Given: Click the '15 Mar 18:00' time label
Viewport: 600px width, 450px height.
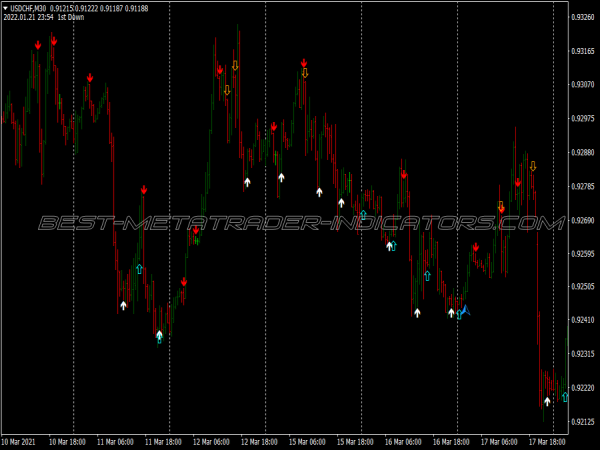Looking at the screenshot, I should click(x=355, y=442).
